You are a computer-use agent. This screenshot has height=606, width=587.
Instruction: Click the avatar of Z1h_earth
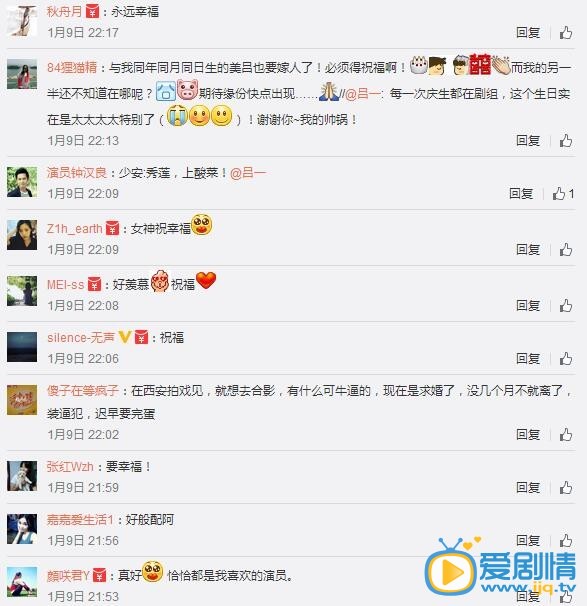point(22,235)
